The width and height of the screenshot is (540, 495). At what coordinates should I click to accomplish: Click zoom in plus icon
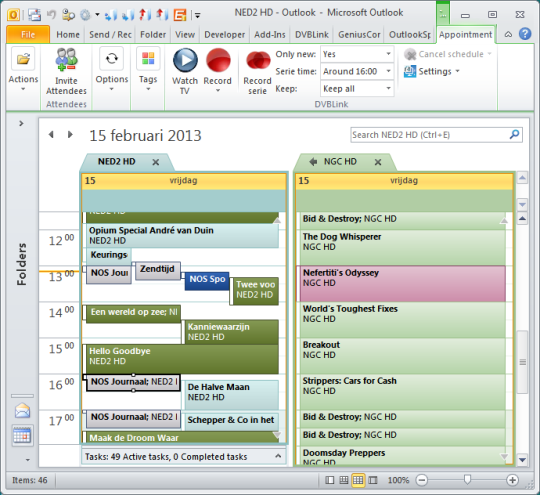click(512, 480)
